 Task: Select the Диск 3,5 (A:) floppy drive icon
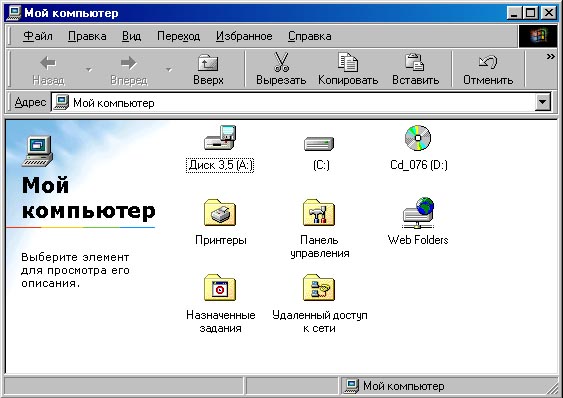click(x=220, y=138)
